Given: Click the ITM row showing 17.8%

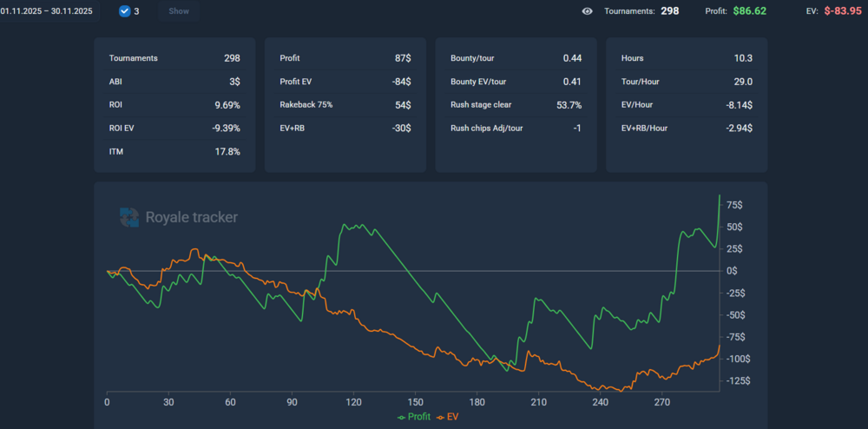Looking at the screenshot, I should pyautogui.click(x=174, y=151).
